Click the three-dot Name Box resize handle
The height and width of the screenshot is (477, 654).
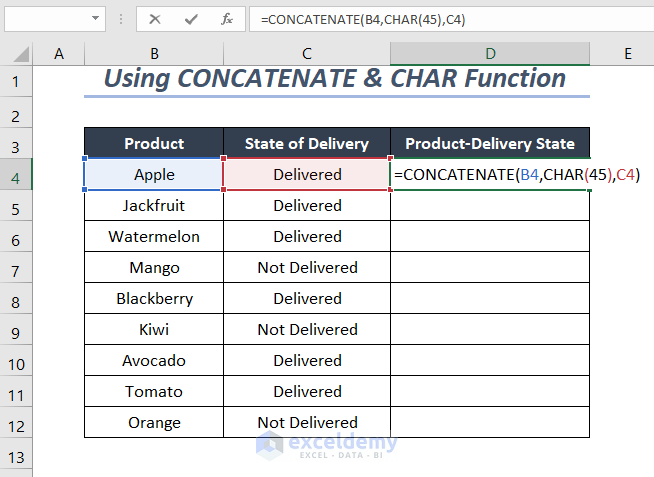pos(123,19)
